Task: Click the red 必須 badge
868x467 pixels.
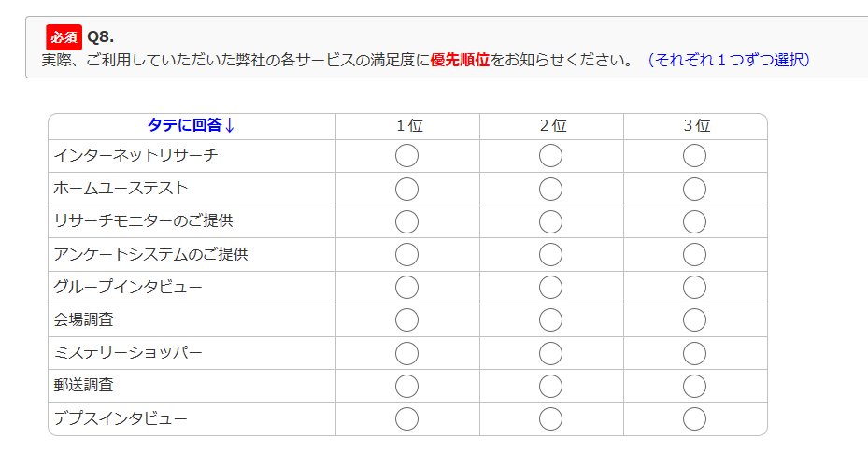Action: pyautogui.click(x=64, y=37)
